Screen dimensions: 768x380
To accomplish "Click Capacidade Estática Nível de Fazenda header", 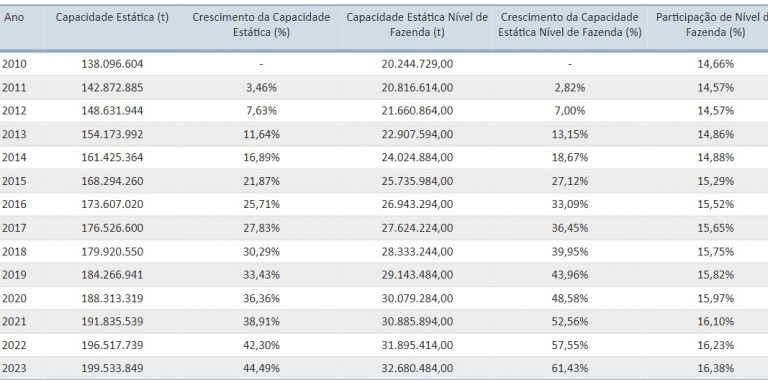I will [x=417, y=25].
